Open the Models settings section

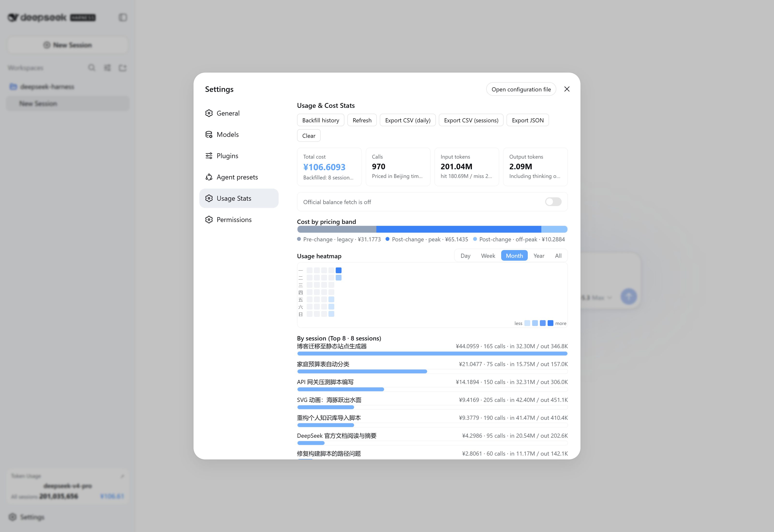tap(239, 135)
